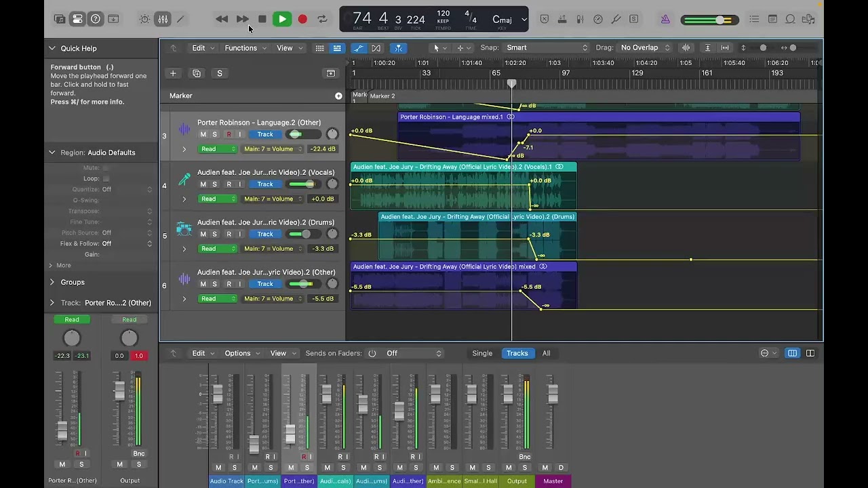This screenshot has height=488, width=868.
Task: Click the microphone icon on Vocals track
Action: 184,179
